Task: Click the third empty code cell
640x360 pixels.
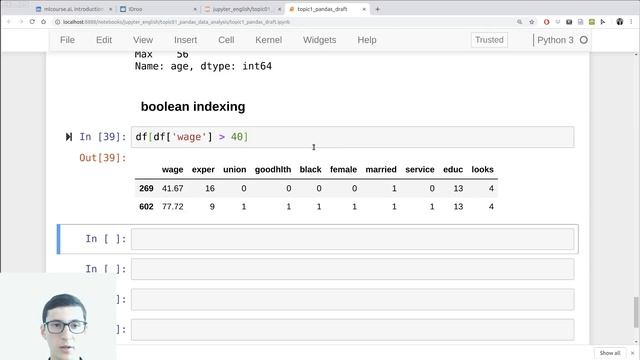Action: click(353, 299)
